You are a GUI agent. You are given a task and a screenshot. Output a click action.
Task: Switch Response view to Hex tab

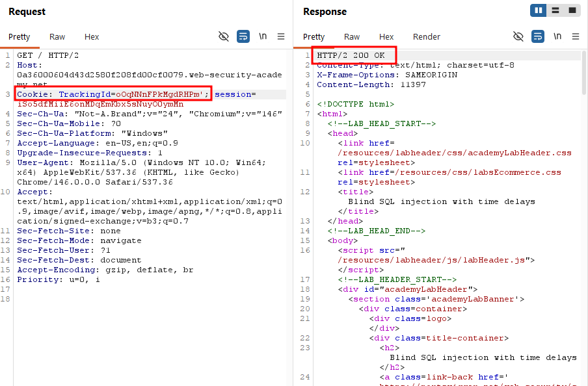(x=386, y=37)
